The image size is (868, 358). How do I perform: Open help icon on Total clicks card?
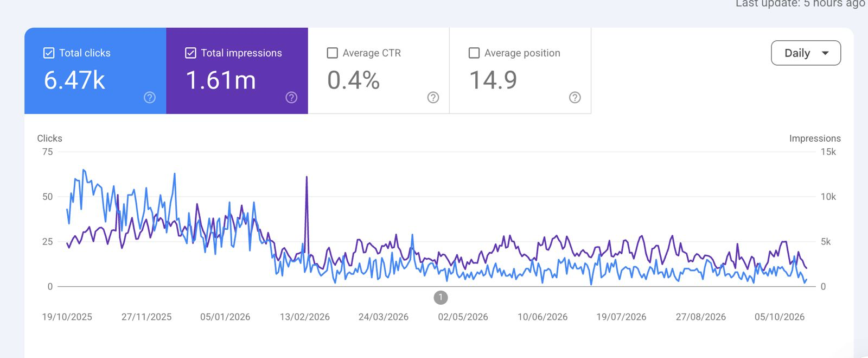150,97
